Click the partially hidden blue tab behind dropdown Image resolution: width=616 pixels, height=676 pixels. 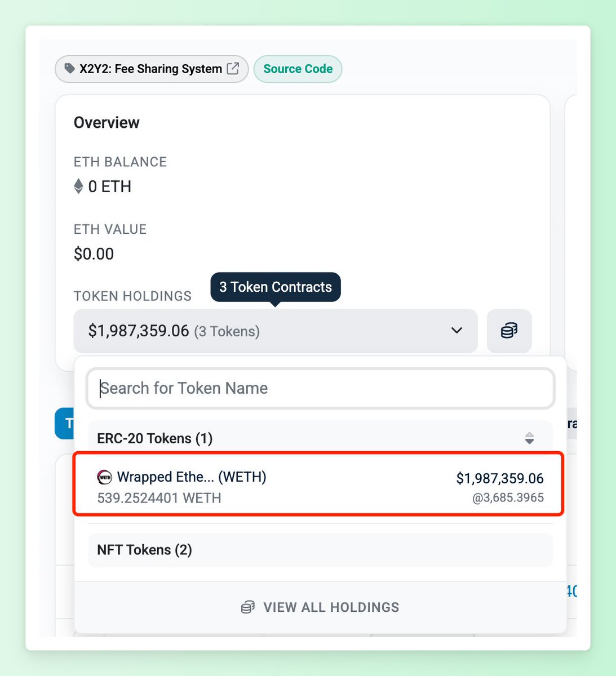click(65, 424)
